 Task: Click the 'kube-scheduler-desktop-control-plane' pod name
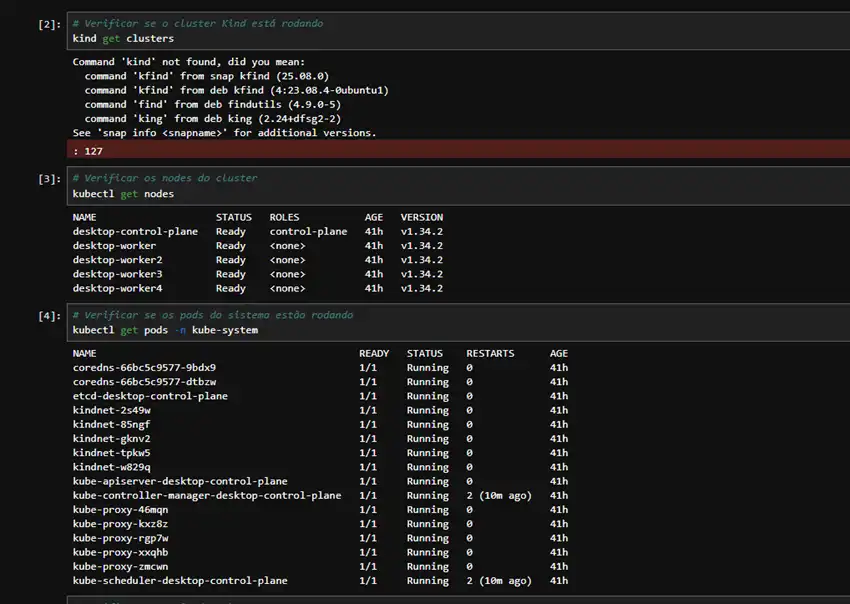[180, 581]
